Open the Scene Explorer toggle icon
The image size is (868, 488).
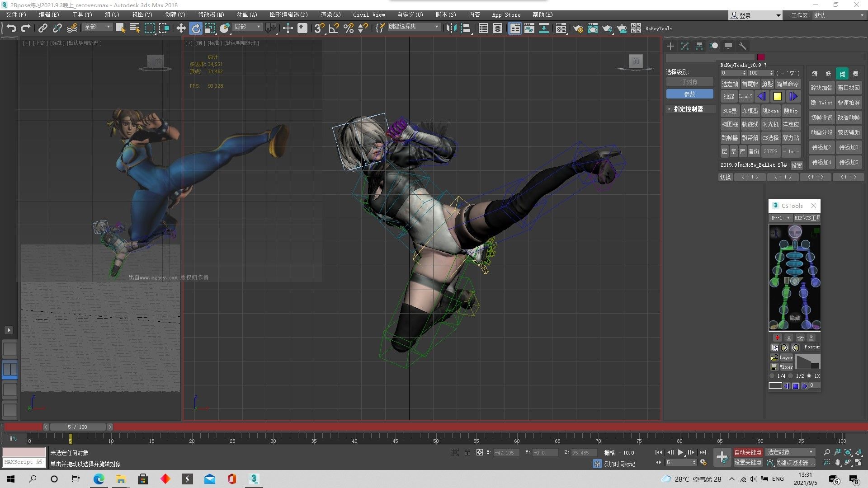[x=483, y=28]
